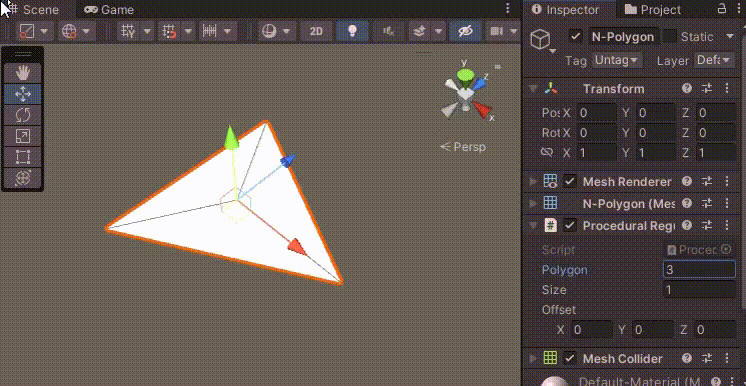Click the Size value field

click(x=699, y=289)
